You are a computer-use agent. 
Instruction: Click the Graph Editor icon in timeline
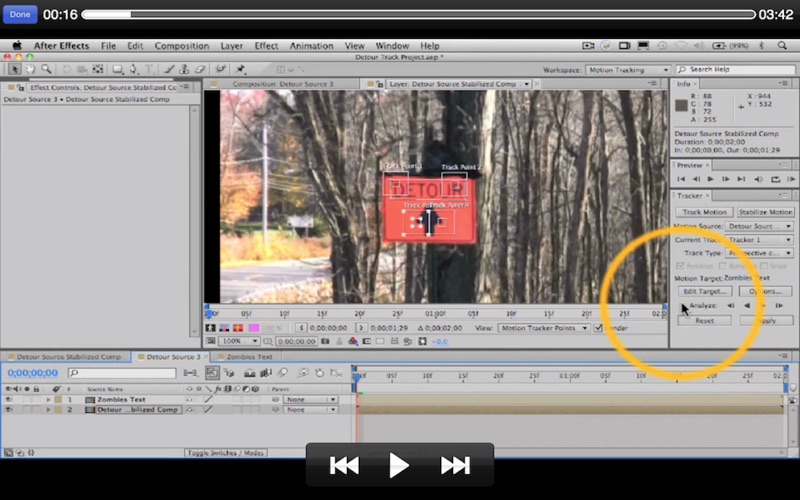(x=336, y=373)
